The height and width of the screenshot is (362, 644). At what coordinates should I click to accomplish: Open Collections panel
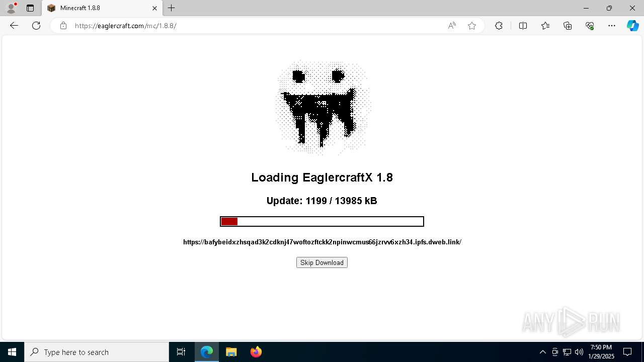click(568, 26)
